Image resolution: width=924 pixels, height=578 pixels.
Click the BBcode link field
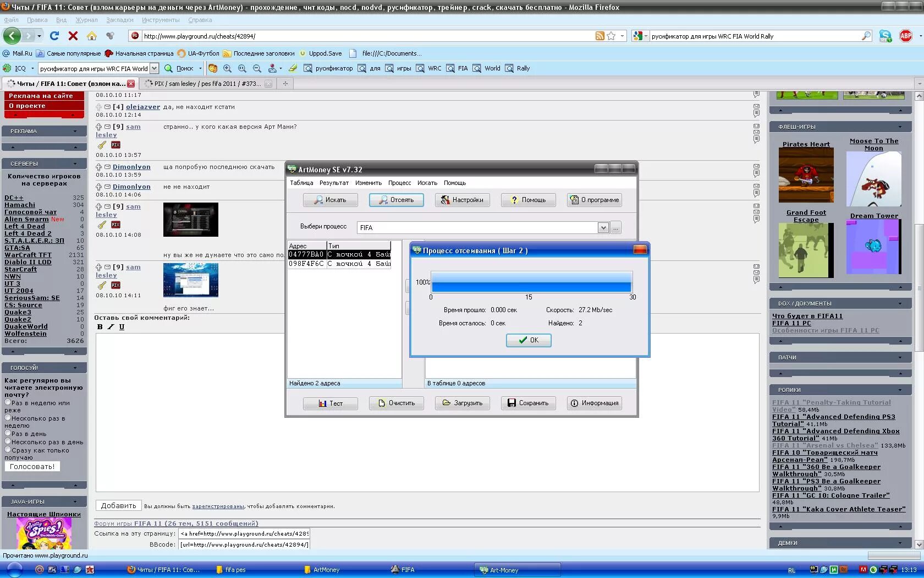pos(244,544)
